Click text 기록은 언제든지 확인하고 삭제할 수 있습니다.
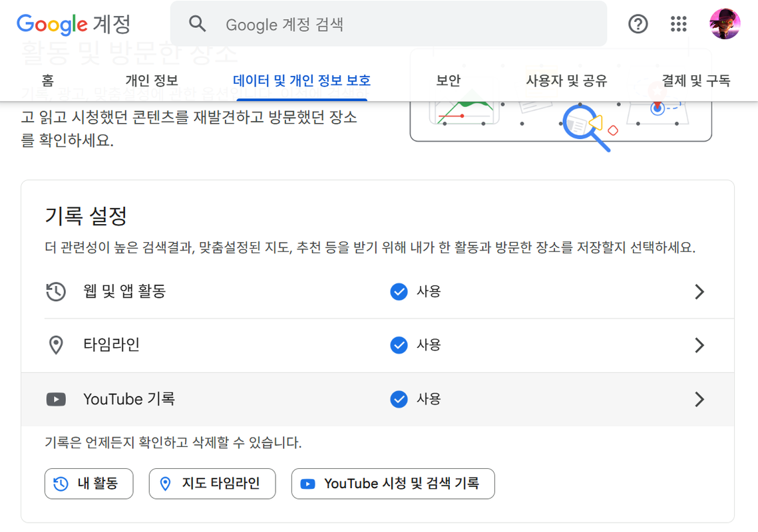 [x=173, y=443]
